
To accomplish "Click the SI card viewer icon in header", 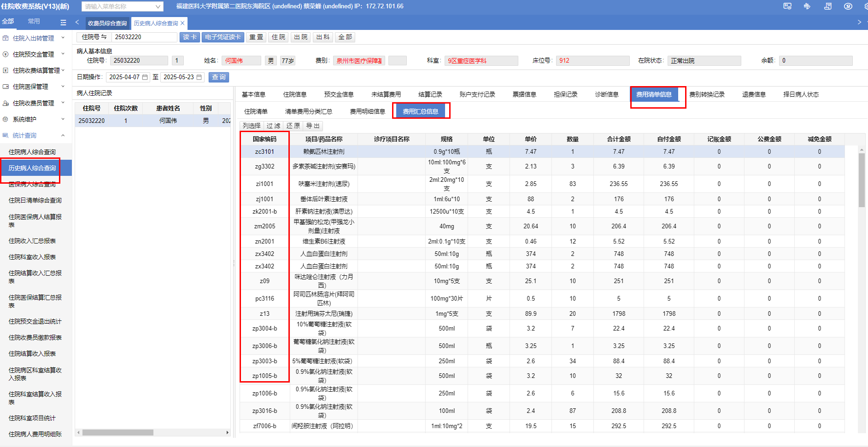I will [x=787, y=6].
